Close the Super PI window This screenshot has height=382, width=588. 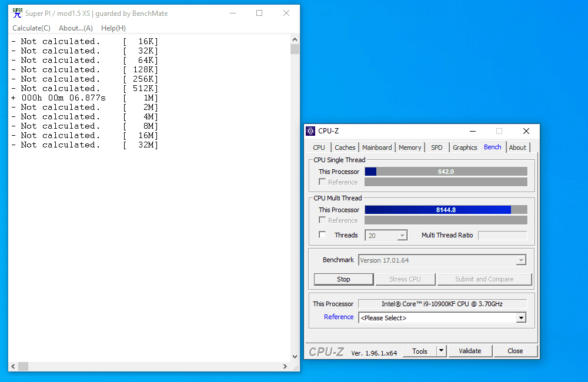point(286,13)
